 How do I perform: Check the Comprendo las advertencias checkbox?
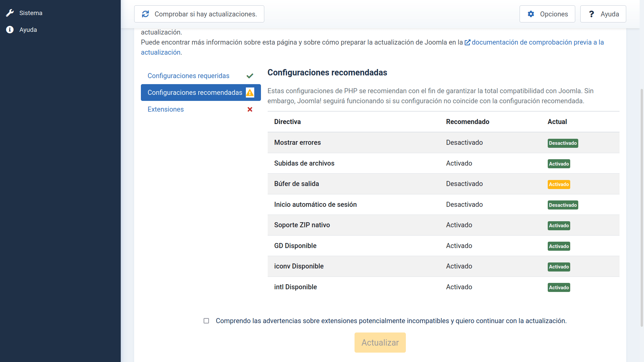click(206, 321)
